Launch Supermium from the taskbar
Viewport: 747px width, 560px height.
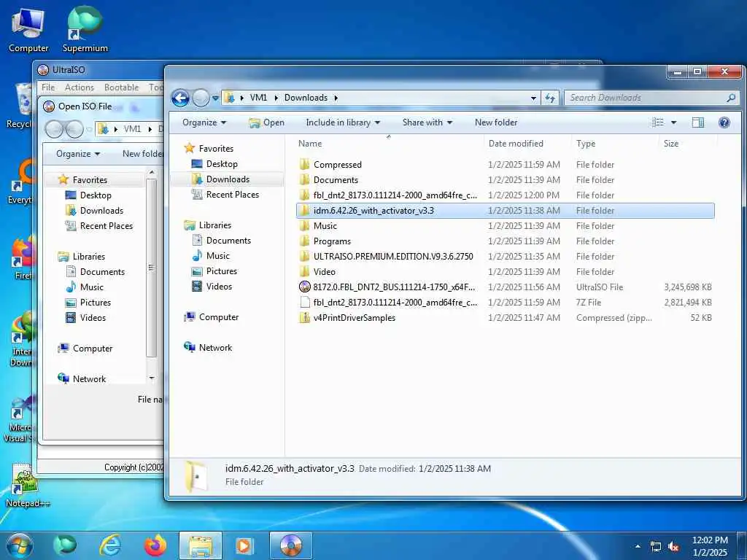(x=65, y=545)
